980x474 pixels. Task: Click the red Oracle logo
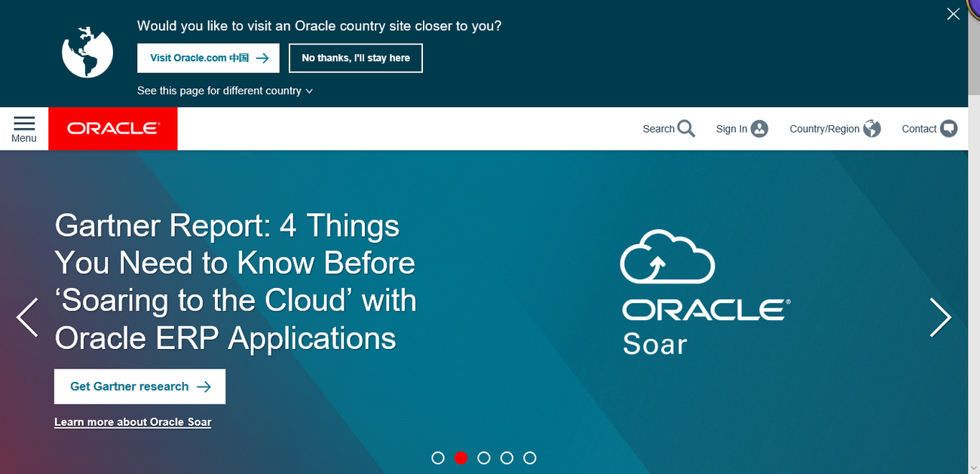(113, 129)
